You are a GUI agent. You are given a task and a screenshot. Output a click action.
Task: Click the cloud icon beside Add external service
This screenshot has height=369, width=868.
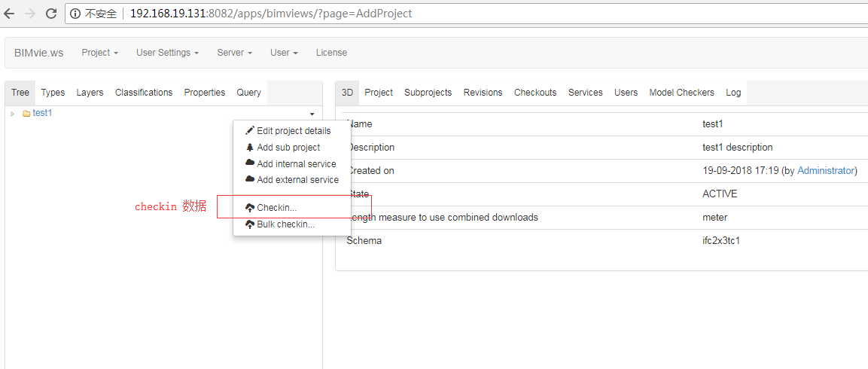(x=250, y=180)
